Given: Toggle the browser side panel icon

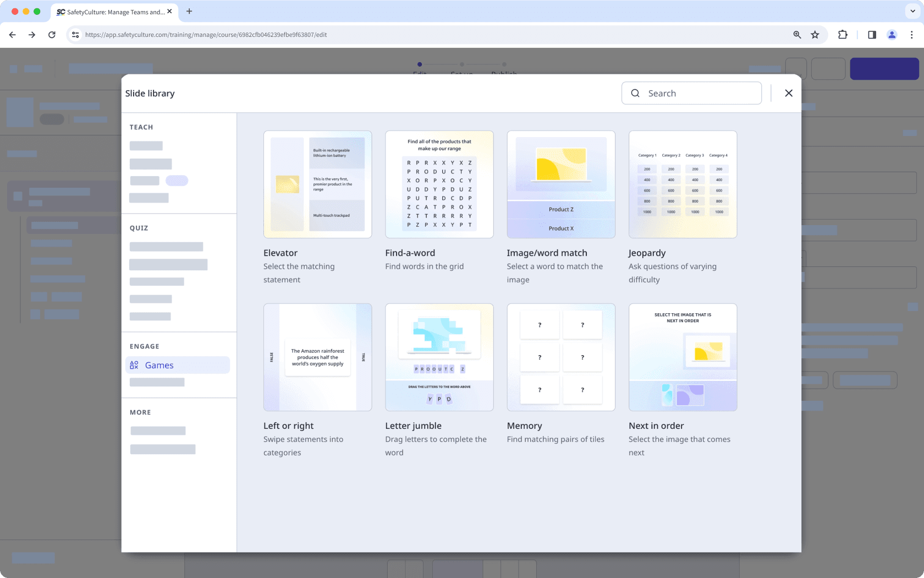Looking at the screenshot, I should 872,35.
